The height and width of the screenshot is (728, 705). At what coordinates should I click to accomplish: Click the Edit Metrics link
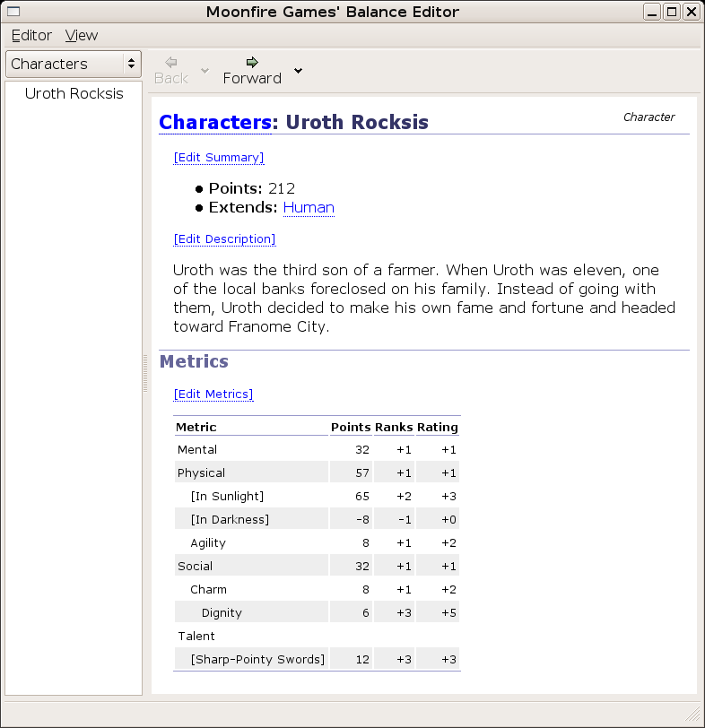coord(213,394)
